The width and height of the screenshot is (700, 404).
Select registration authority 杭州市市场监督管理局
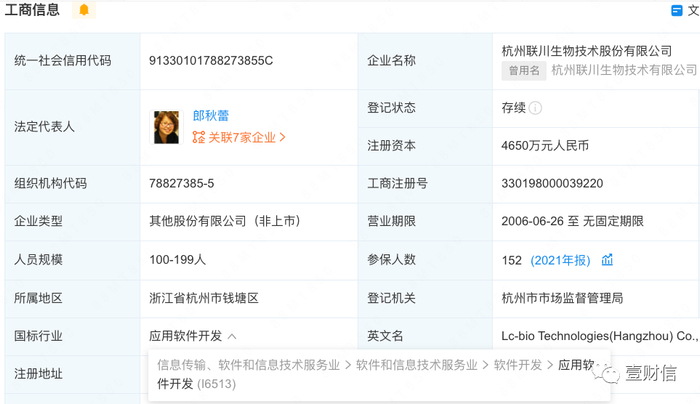click(562, 298)
